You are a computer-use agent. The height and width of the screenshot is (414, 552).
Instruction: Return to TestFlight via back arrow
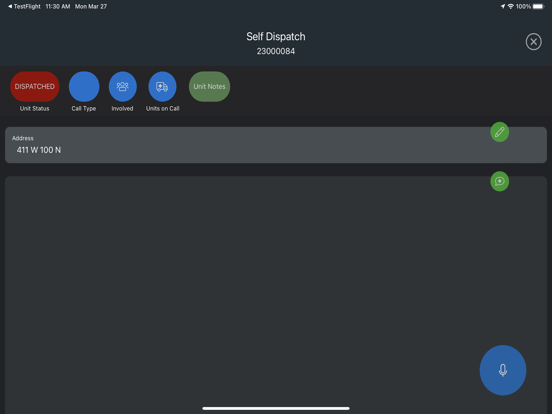tap(24, 6)
